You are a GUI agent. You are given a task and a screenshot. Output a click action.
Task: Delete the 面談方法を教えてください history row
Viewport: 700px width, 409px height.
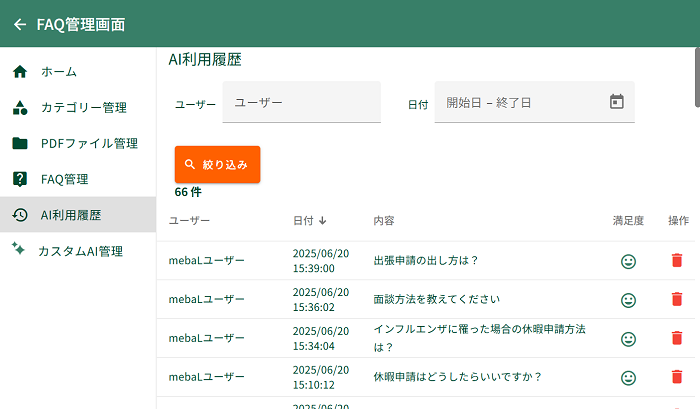[677, 299]
